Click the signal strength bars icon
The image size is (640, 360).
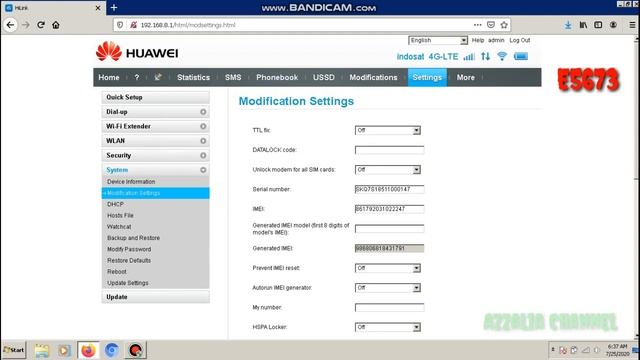point(469,56)
